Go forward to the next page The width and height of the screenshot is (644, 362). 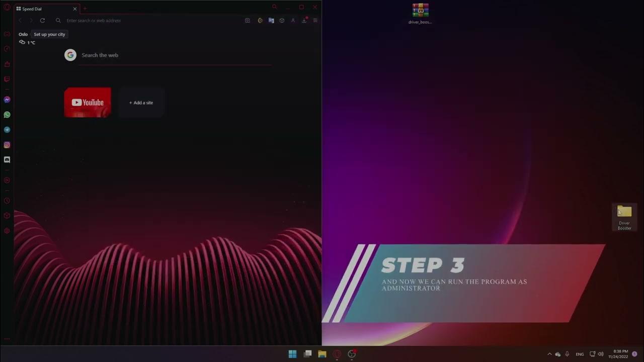[31, 21]
